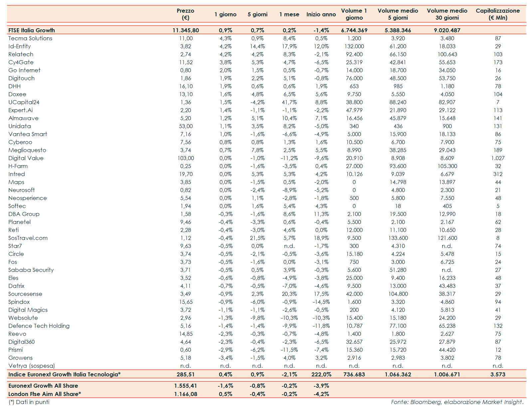Select the "Neurosoft" company name

pos(22,190)
